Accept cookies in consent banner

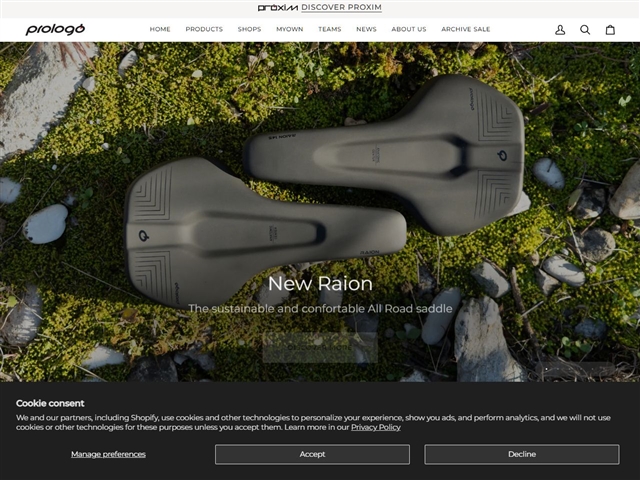pyautogui.click(x=312, y=454)
